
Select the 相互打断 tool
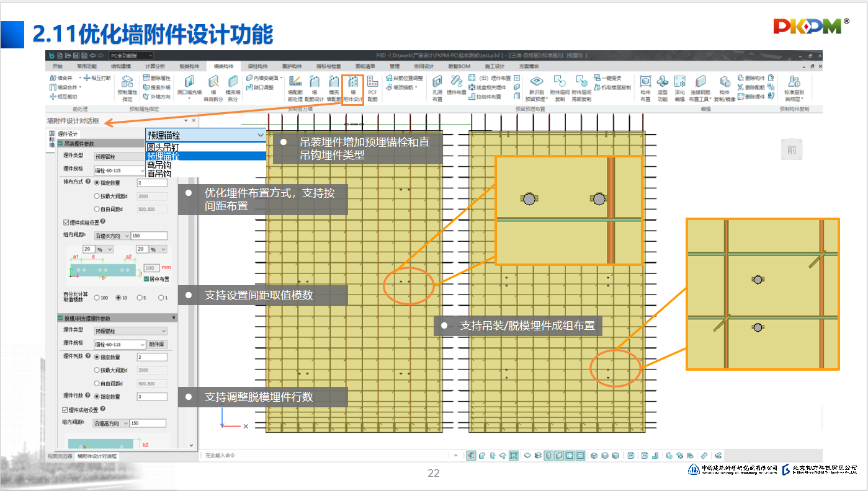click(x=96, y=78)
